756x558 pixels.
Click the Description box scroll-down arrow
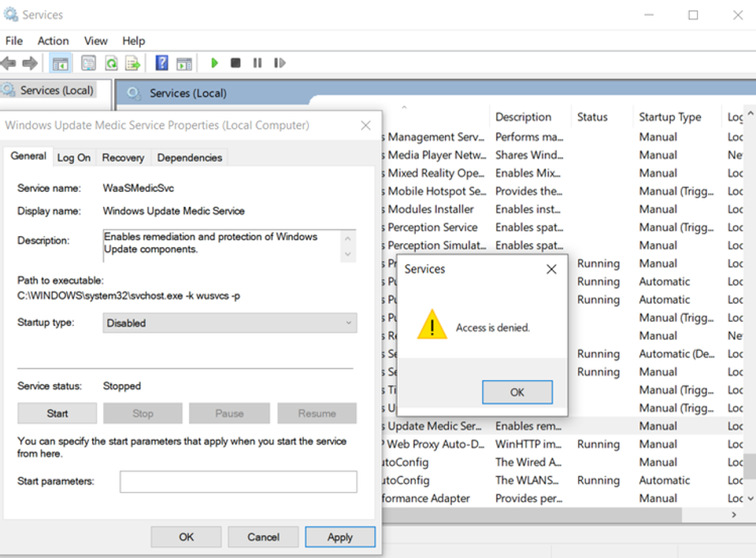point(347,254)
